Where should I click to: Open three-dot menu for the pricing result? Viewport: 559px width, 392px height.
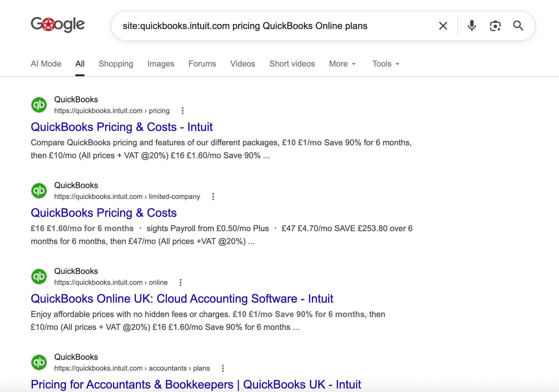point(182,111)
